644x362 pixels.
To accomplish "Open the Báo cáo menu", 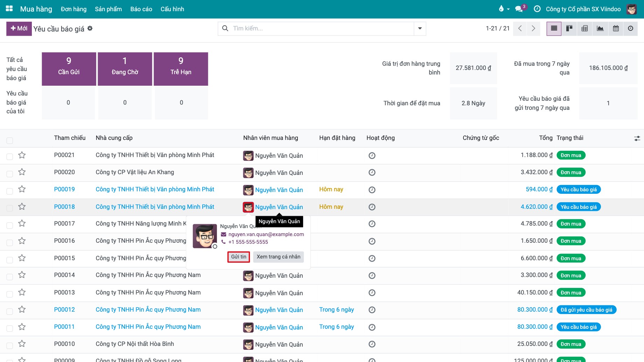I will pos(141,9).
